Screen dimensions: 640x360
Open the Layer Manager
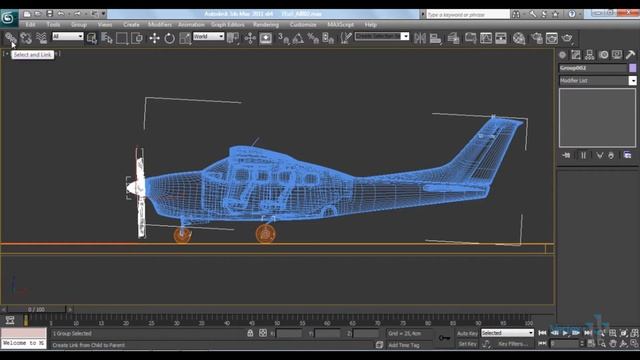(453, 38)
